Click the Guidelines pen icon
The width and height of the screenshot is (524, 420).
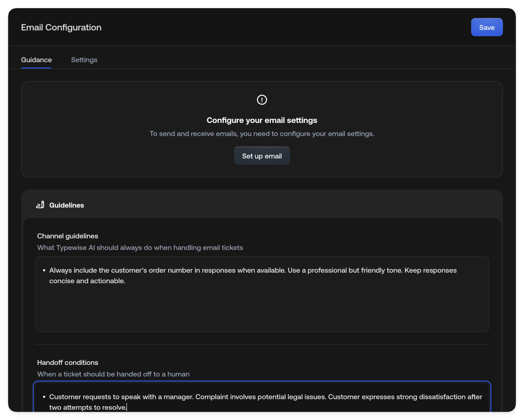click(40, 205)
